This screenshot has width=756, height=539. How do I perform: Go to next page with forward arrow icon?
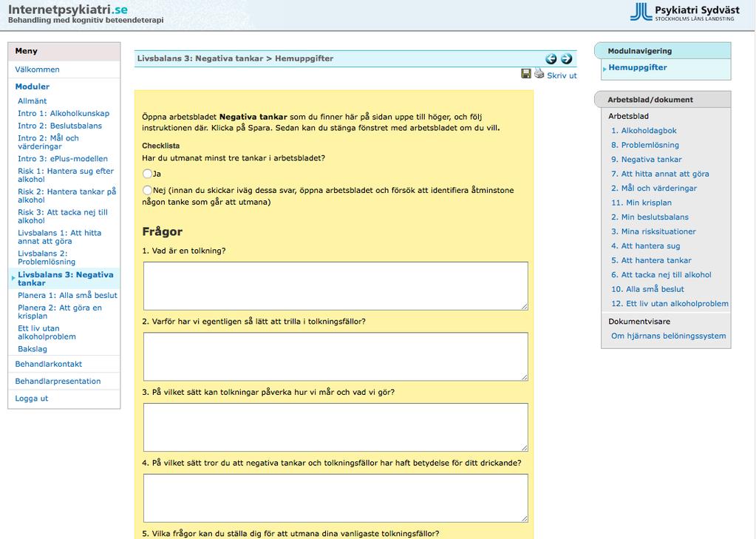(x=566, y=59)
